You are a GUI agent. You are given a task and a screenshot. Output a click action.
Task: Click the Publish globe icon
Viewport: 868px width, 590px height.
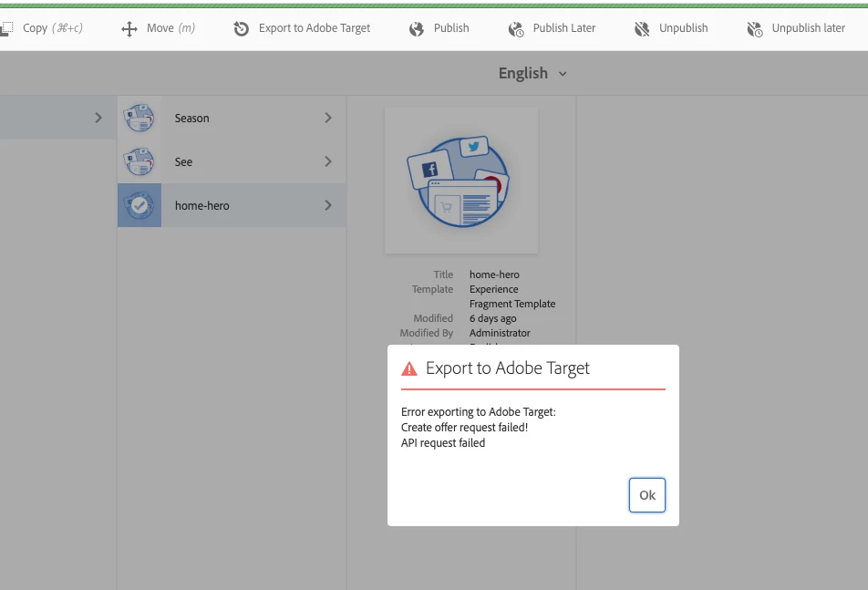pos(417,29)
